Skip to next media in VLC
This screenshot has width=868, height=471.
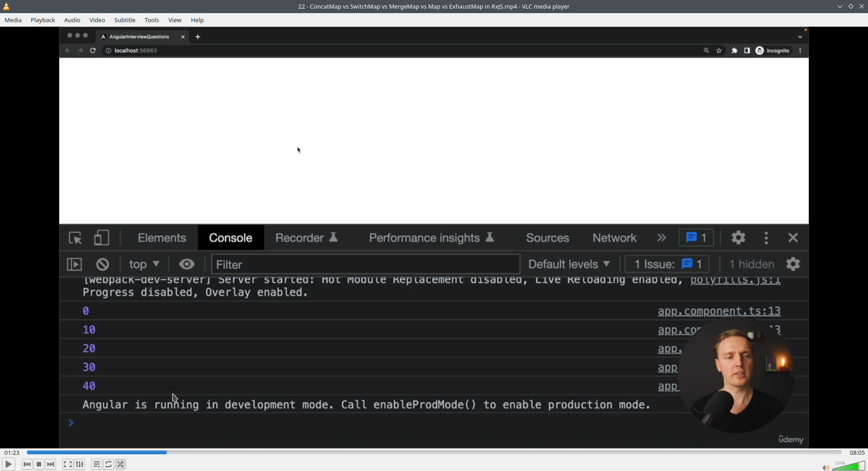click(x=51, y=464)
